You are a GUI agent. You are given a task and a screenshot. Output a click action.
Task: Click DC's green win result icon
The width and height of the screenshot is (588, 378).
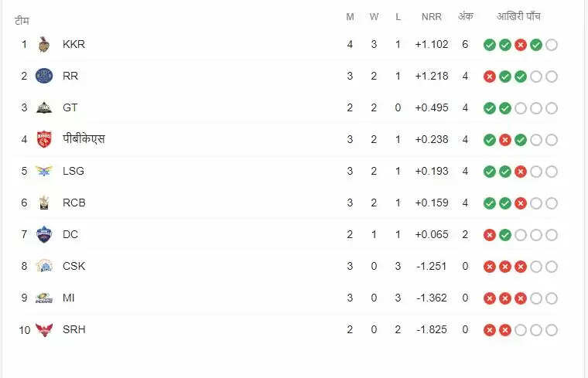505,235
